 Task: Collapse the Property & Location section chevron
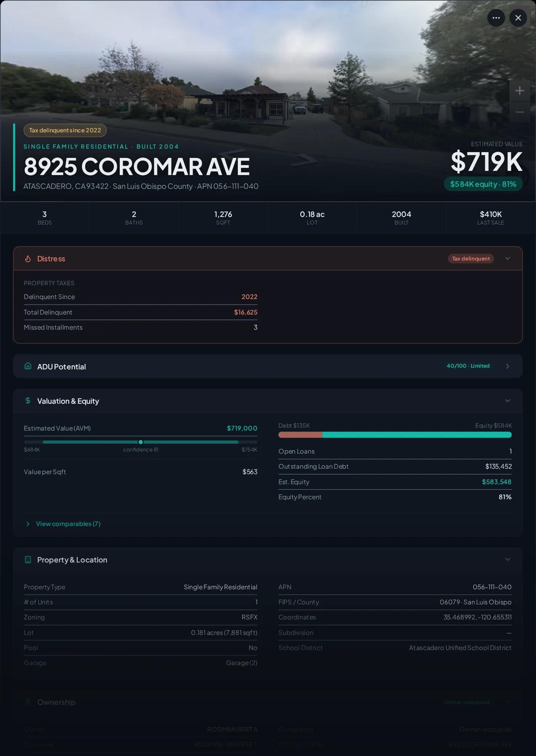pyautogui.click(x=507, y=559)
